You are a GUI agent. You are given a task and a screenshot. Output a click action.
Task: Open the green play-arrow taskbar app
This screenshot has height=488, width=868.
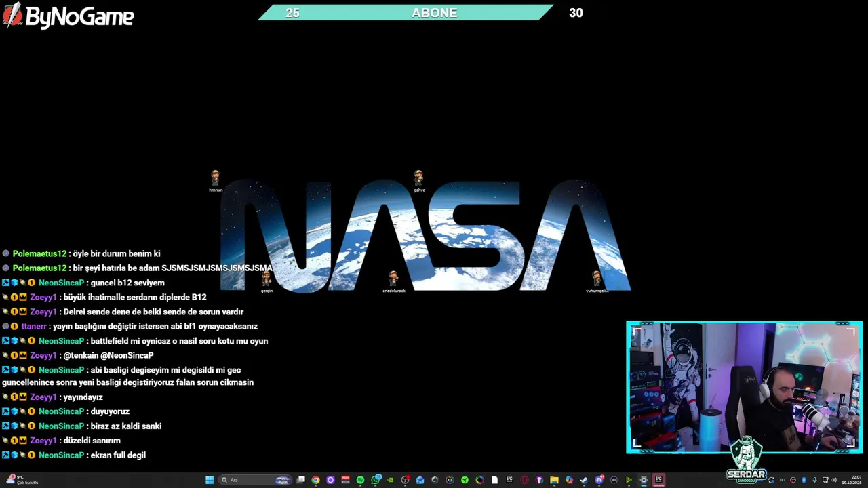pos(629,480)
